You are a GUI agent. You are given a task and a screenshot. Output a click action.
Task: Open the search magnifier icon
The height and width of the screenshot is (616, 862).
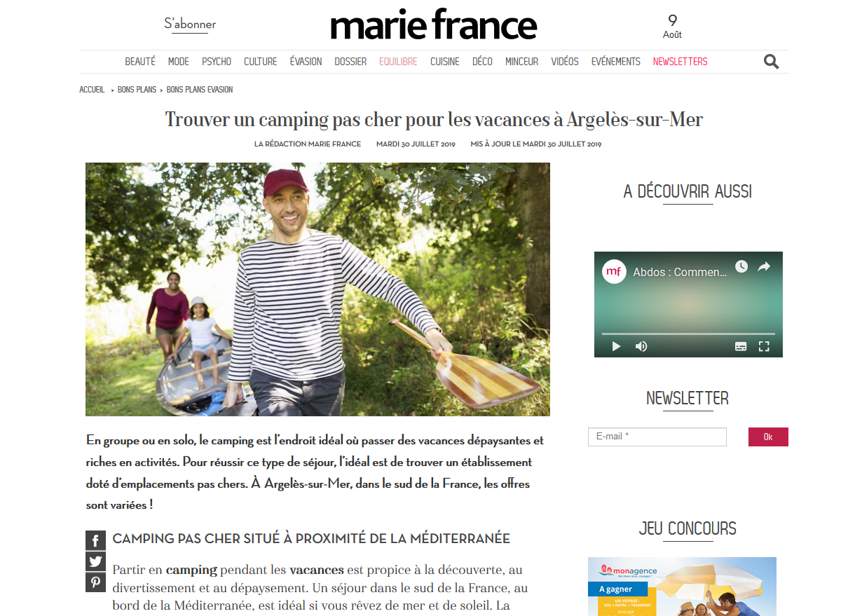771,62
